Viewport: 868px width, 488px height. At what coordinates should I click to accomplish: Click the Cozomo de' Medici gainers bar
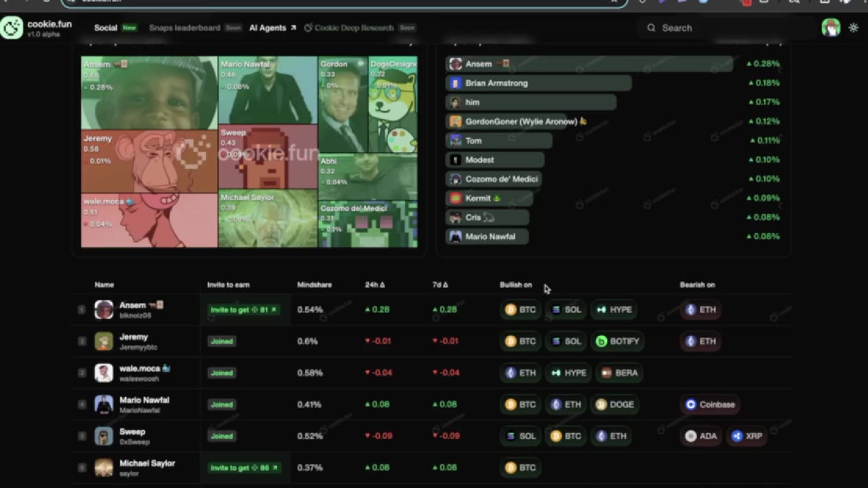point(494,179)
